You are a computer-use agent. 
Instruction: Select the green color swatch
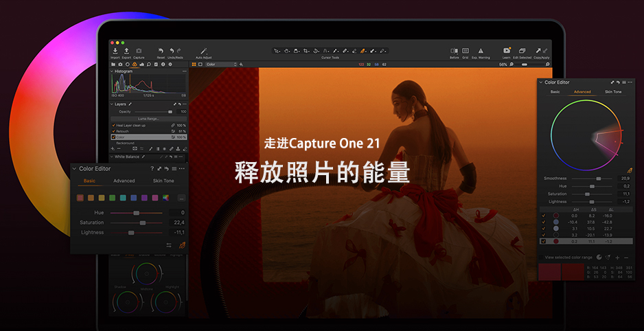(112, 198)
